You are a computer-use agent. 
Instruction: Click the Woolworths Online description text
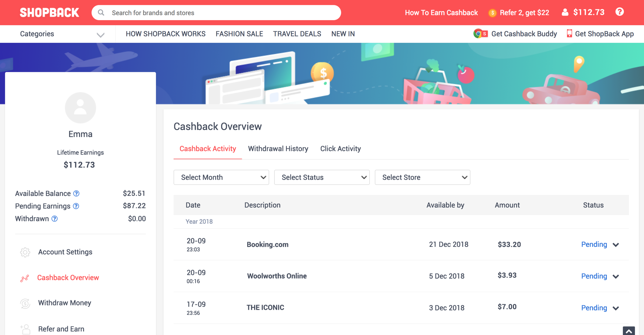coord(277,276)
